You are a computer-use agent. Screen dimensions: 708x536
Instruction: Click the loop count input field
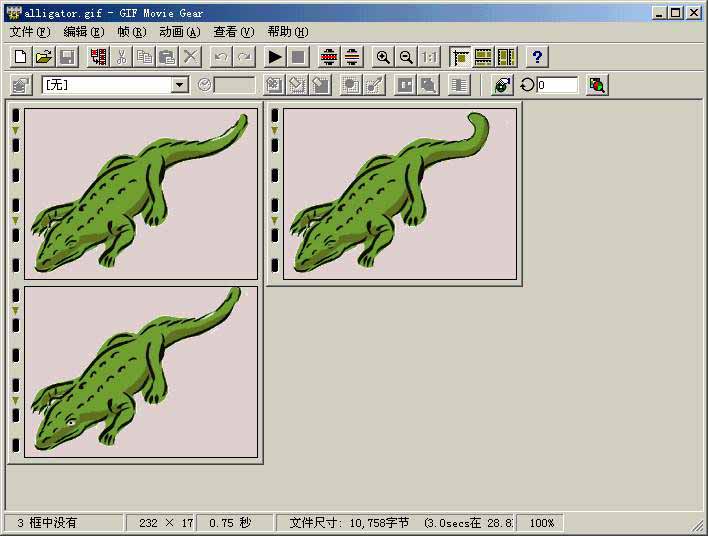[x=557, y=85]
